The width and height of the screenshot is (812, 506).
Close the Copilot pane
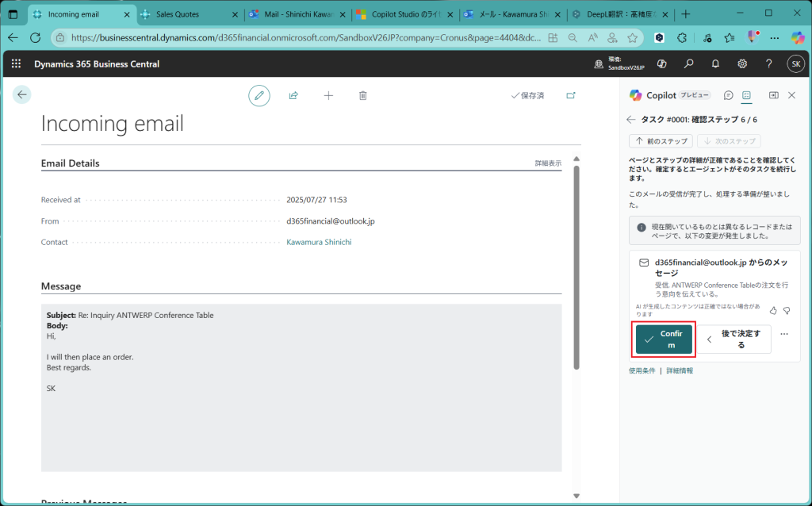tap(792, 95)
